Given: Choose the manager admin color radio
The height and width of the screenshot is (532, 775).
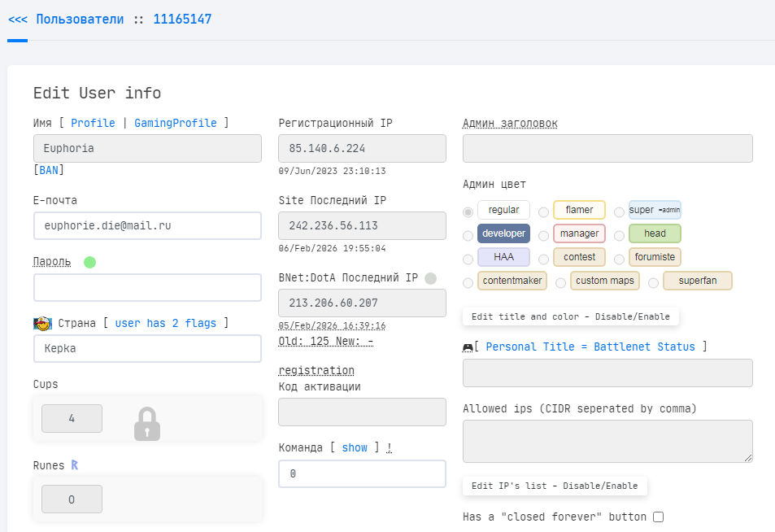Looking at the screenshot, I should point(544,236).
